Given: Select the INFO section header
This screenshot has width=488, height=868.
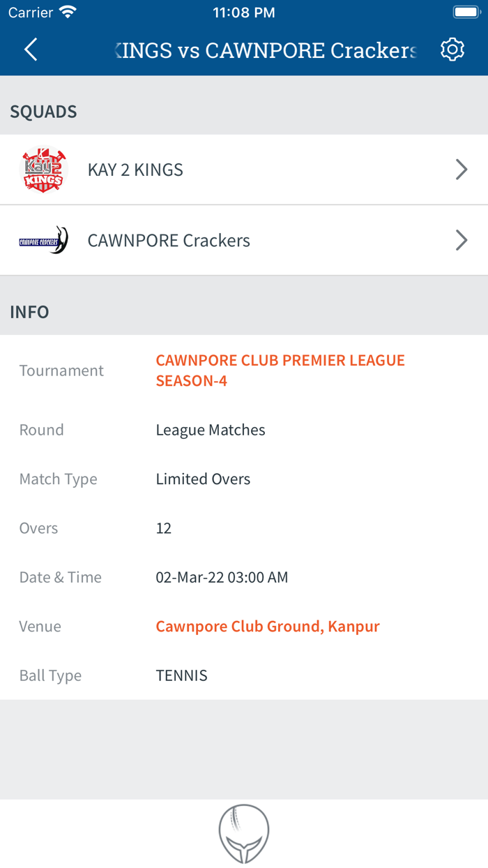Looking at the screenshot, I should point(29,312).
